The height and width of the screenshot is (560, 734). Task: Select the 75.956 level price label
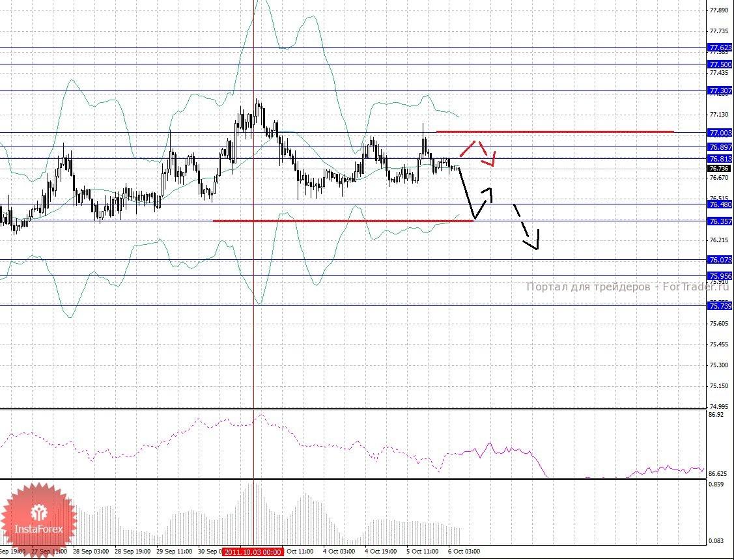720,276
